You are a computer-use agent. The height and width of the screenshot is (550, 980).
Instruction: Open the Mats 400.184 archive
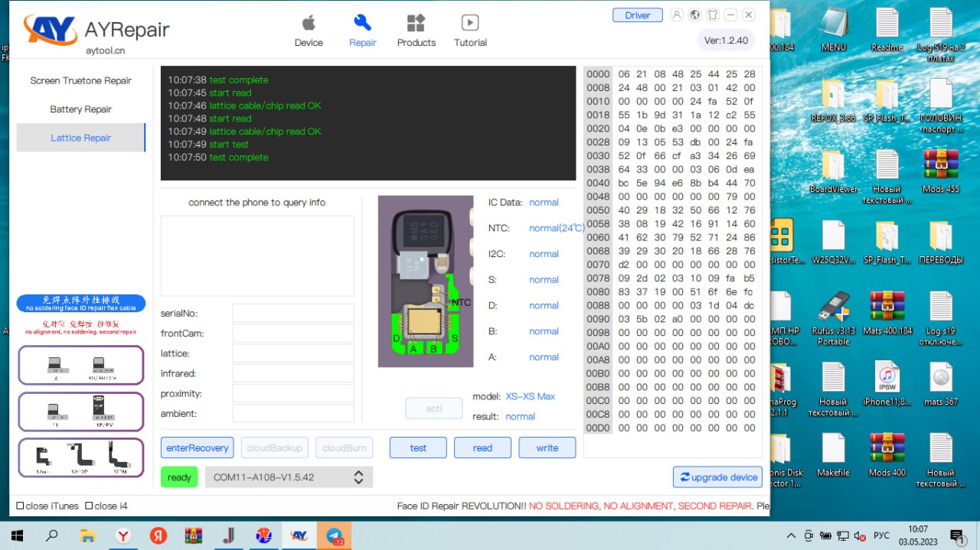[x=887, y=314]
